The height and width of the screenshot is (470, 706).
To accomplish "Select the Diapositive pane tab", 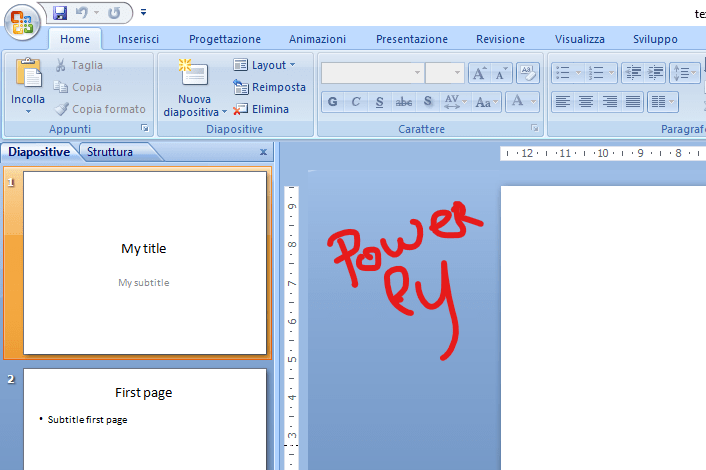I will 39,152.
